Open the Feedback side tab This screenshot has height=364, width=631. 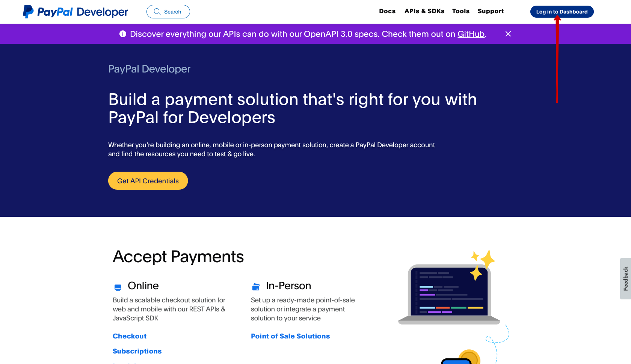625,279
